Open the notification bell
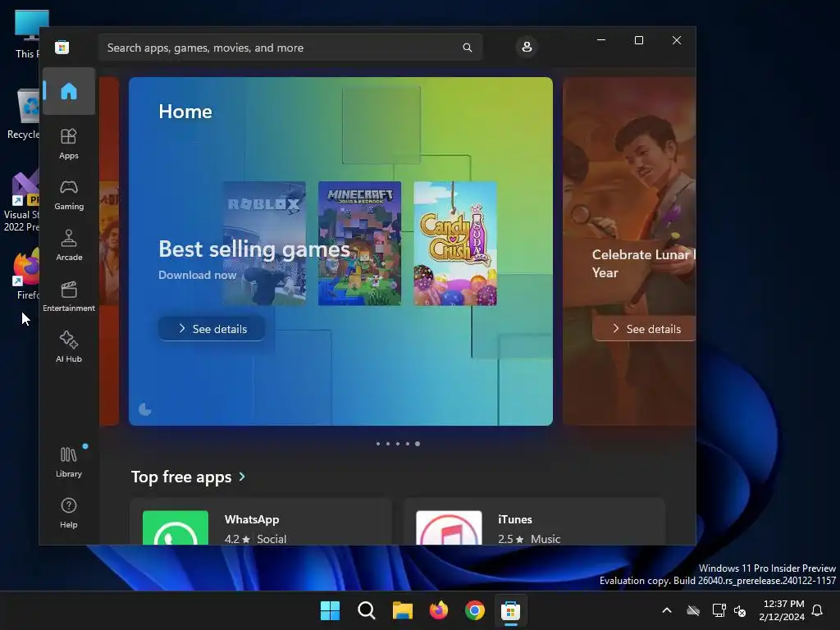840x630 pixels. coord(818,610)
